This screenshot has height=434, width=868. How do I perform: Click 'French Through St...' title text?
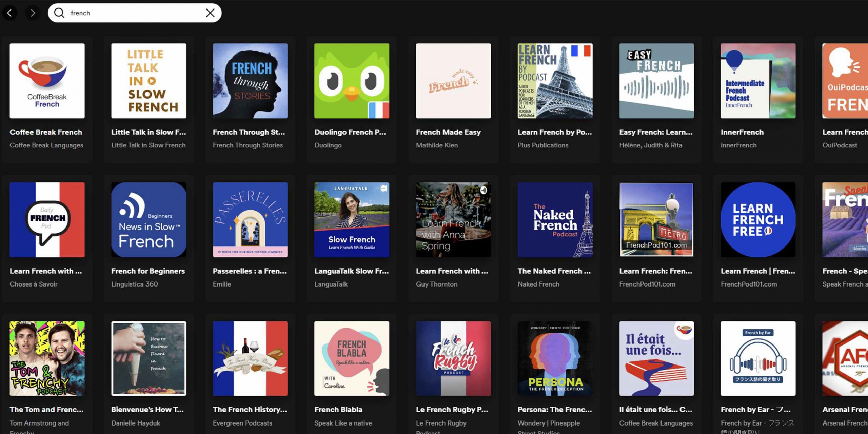pyautogui.click(x=249, y=132)
